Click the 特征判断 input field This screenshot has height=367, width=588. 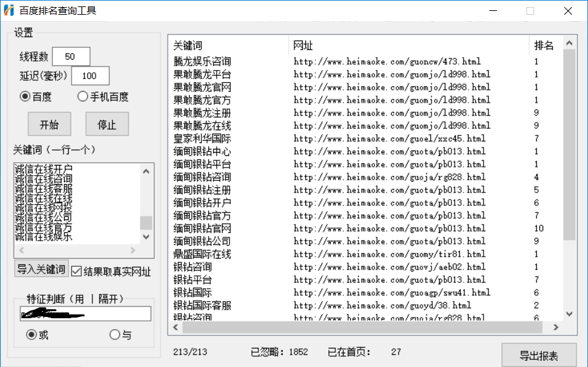(x=85, y=314)
